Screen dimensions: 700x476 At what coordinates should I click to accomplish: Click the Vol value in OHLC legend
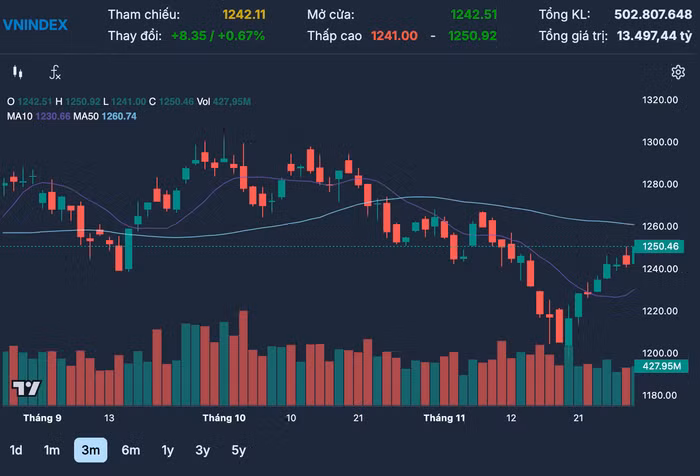(x=231, y=102)
